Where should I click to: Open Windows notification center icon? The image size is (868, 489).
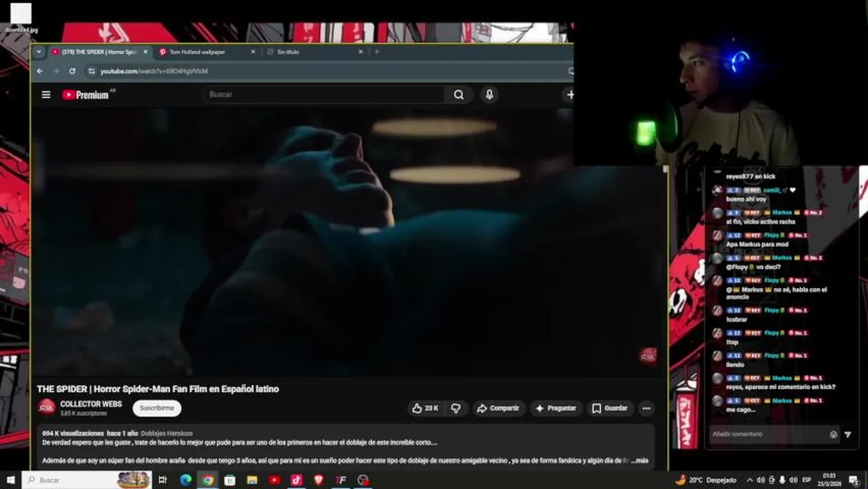[854, 480]
